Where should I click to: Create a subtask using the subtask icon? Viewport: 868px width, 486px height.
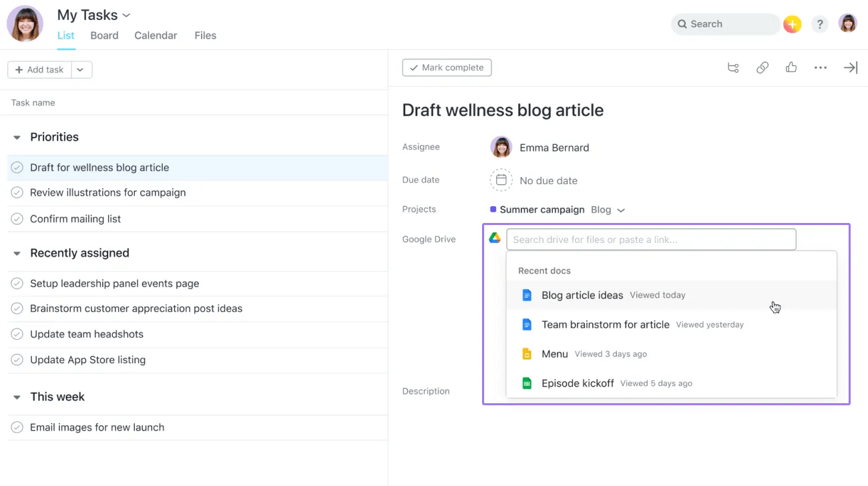point(733,67)
